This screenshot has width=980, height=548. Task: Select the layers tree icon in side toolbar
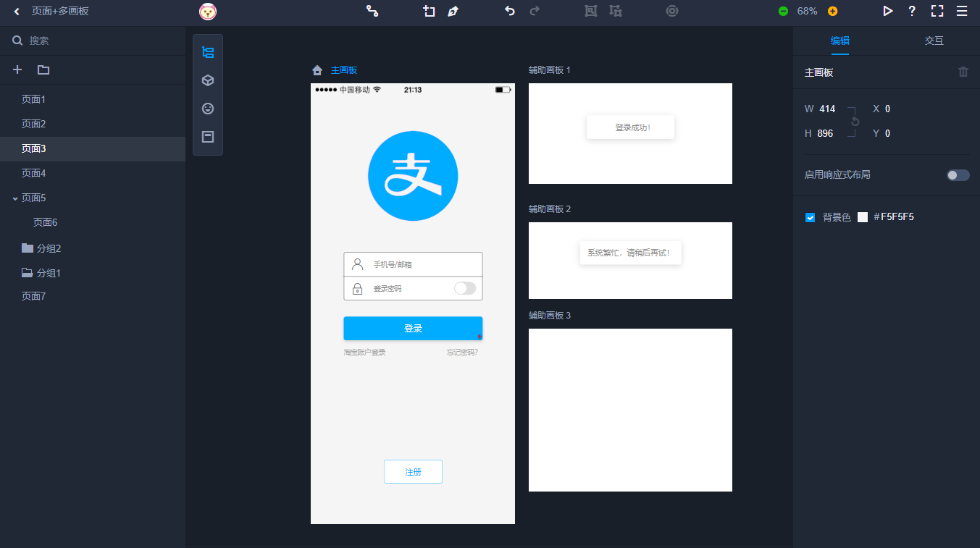[208, 52]
